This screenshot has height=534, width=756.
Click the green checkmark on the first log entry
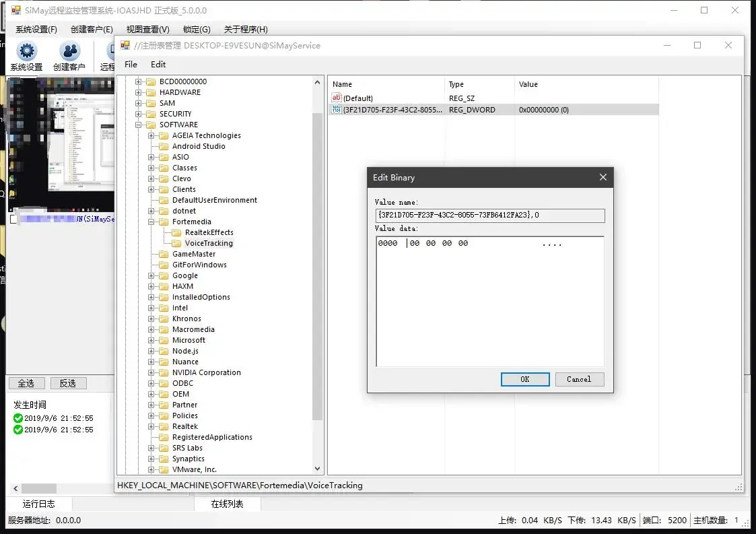tap(17, 418)
